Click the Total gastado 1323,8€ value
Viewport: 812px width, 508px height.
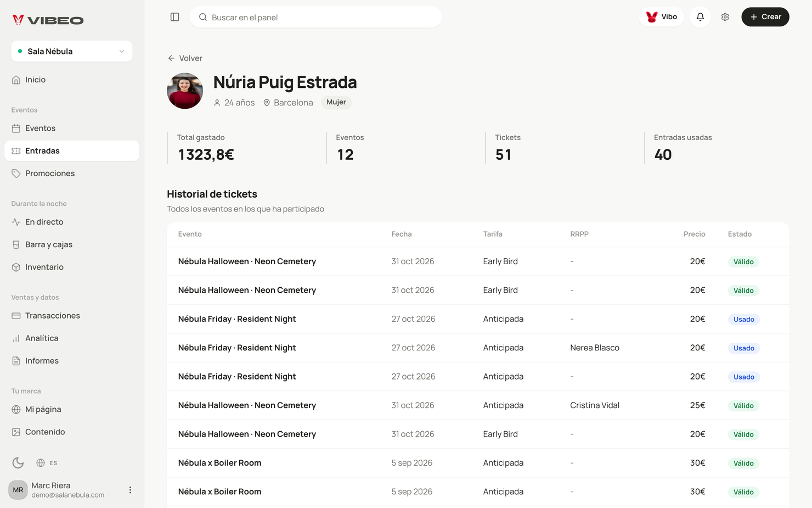coord(206,155)
